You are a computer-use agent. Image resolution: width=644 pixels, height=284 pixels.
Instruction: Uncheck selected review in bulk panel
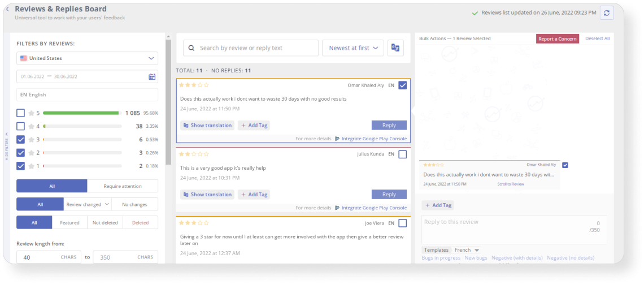pyautogui.click(x=565, y=165)
